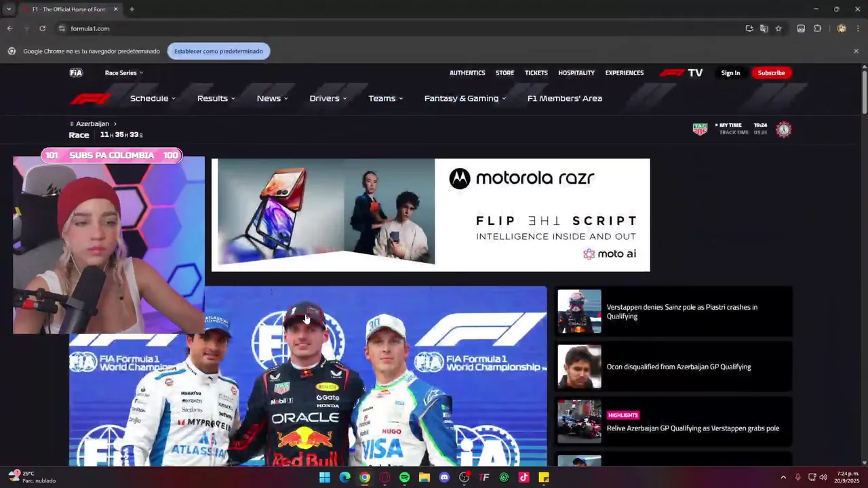The width and height of the screenshot is (868, 488).
Task: Expand the Teams menu
Action: coord(386,98)
